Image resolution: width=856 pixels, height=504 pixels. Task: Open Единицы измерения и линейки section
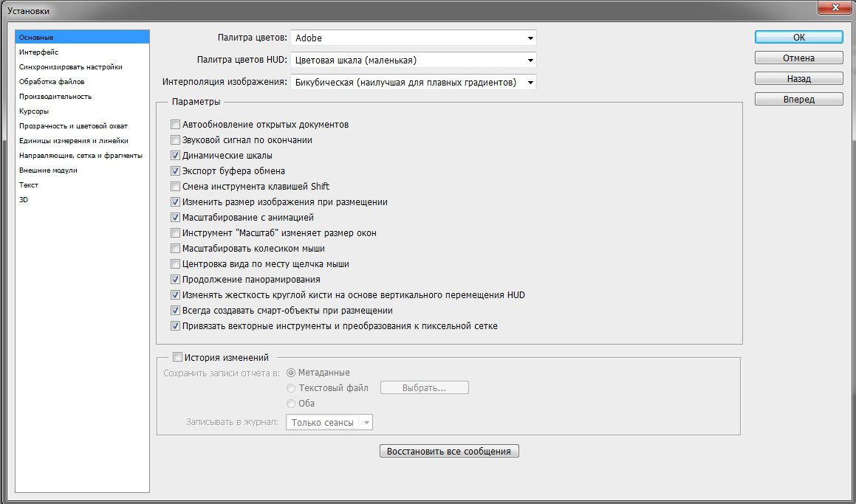74,141
